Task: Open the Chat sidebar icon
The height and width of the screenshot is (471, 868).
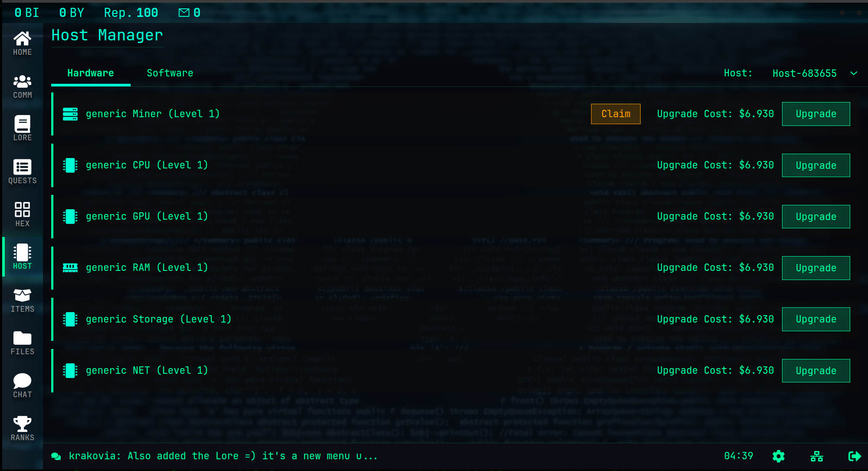Action: point(22,386)
